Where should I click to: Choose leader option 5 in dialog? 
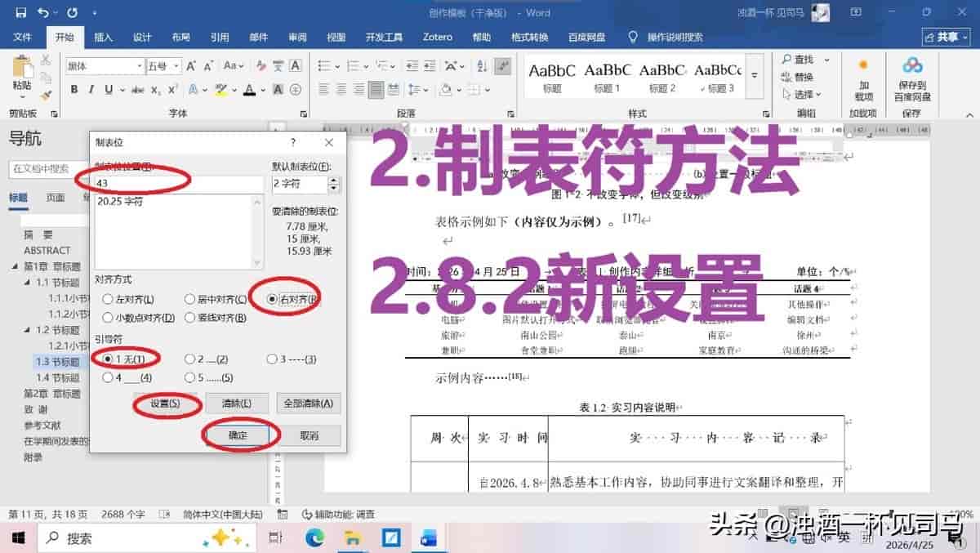pos(209,378)
